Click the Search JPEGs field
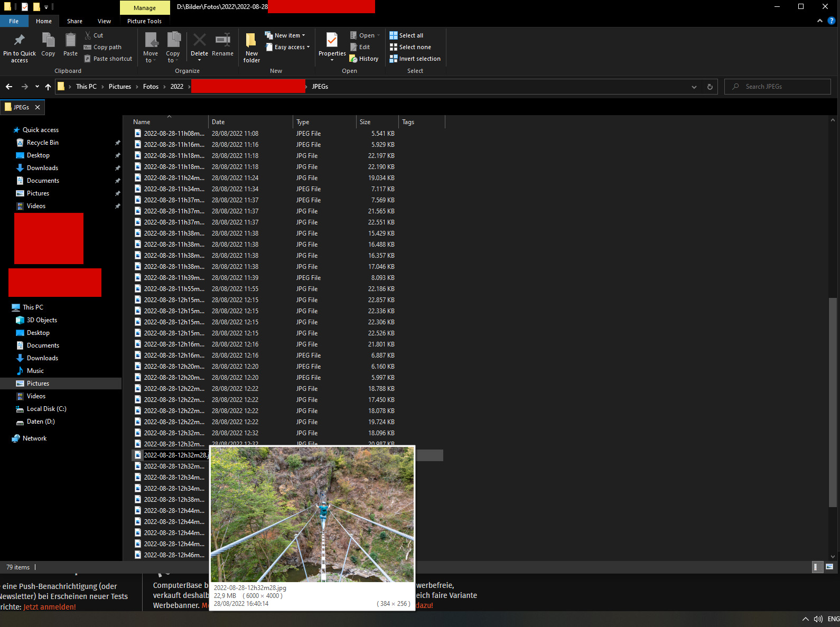The height and width of the screenshot is (627, 840). [778, 87]
